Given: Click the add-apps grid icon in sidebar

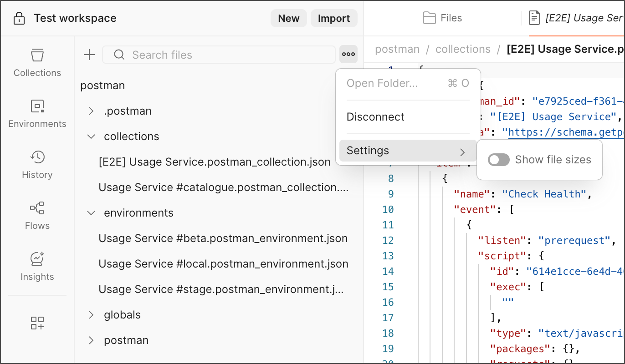Looking at the screenshot, I should [x=37, y=323].
